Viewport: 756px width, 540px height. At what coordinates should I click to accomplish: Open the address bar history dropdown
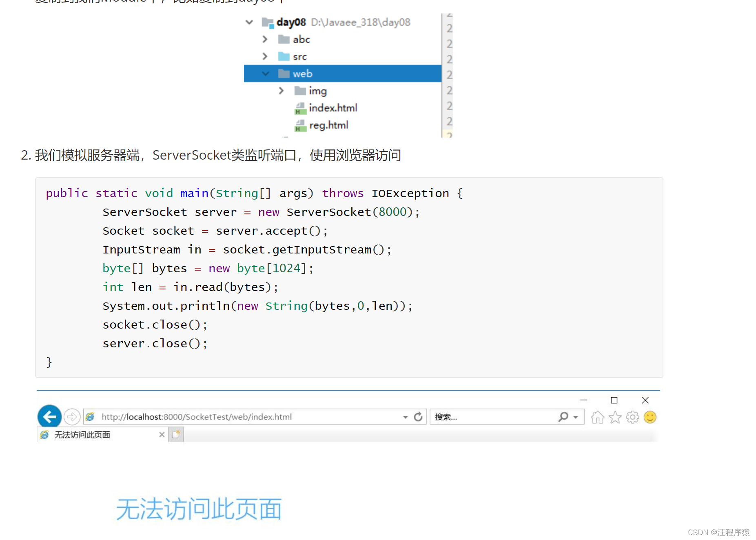(x=405, y=417)
